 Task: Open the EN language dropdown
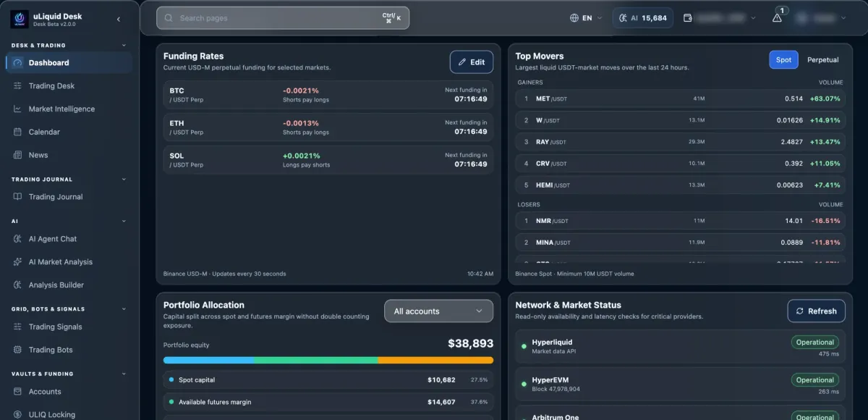tap(586, 18)
